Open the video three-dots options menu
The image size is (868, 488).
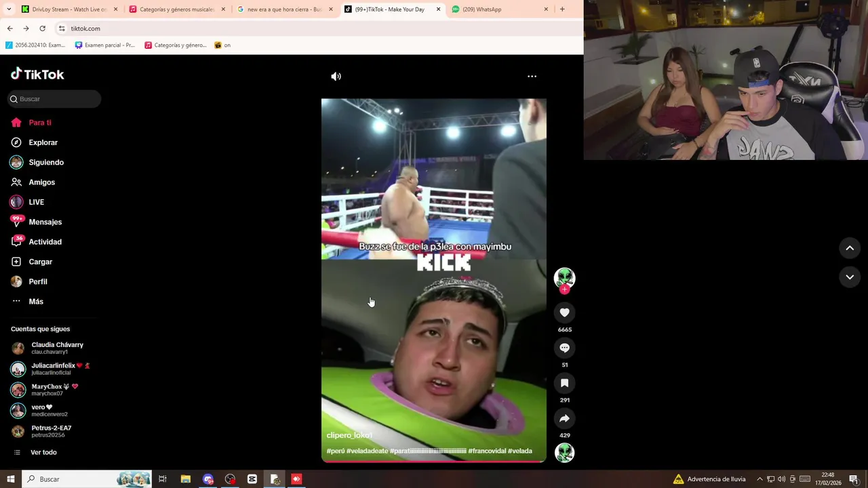click(x=532, y=77)
